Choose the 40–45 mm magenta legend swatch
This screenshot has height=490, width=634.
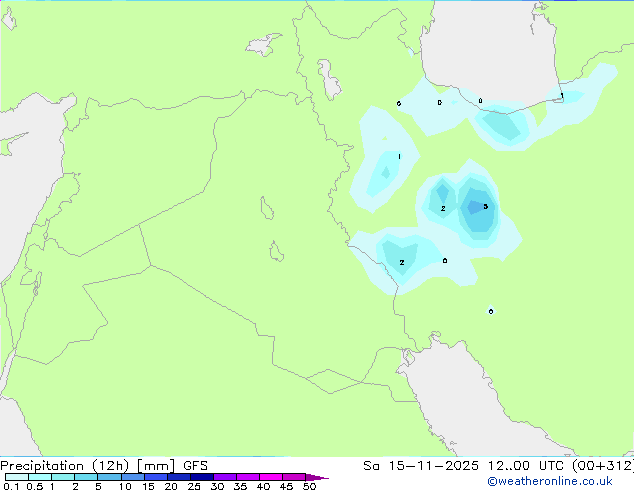[x=271, y=477]
